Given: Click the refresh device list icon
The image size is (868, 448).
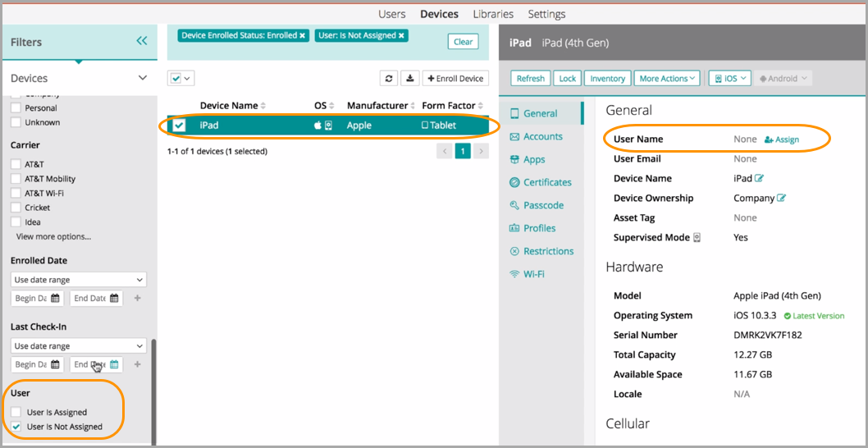Looking at the screenshot, I should (x=391, y=79).
